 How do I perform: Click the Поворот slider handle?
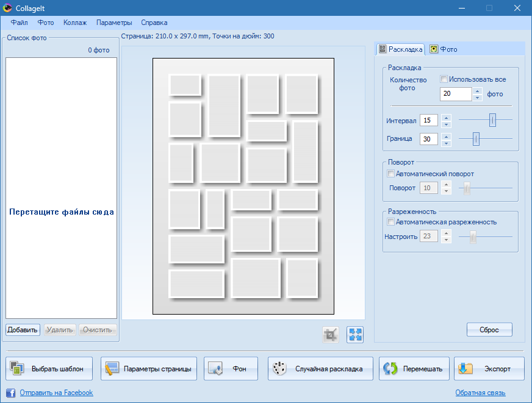tap(467, 188)
